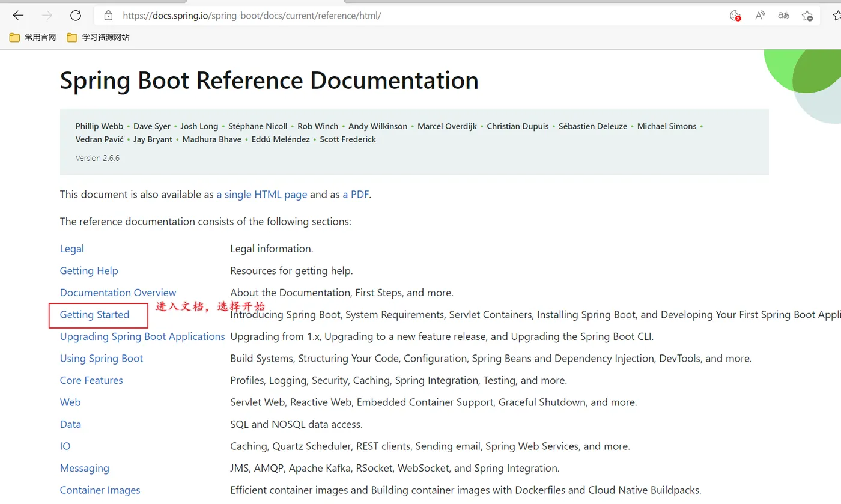This screenshot has height=504, width=841.
Task: Click author name 'Dave Syer'
Action: [x=152, y=126]
